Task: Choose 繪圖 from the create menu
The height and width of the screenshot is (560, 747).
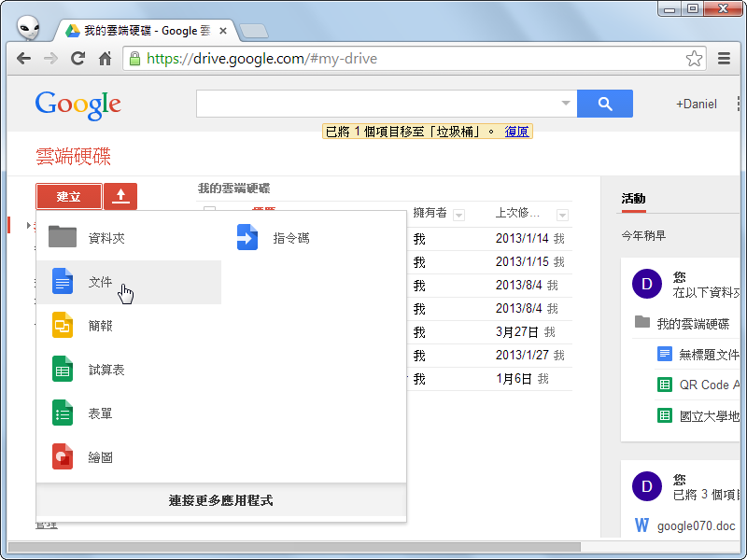Action: click(x=129, y=457)
